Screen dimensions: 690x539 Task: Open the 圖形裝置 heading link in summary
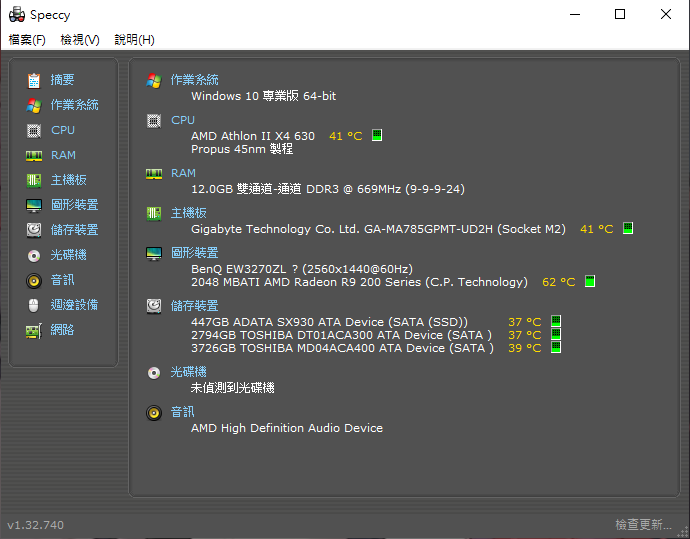click(x=195, y=253)
